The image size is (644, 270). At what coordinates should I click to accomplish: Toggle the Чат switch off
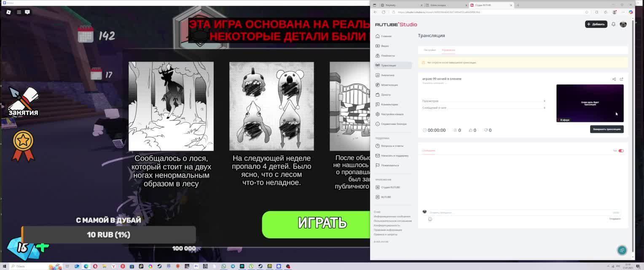point(621,151)
